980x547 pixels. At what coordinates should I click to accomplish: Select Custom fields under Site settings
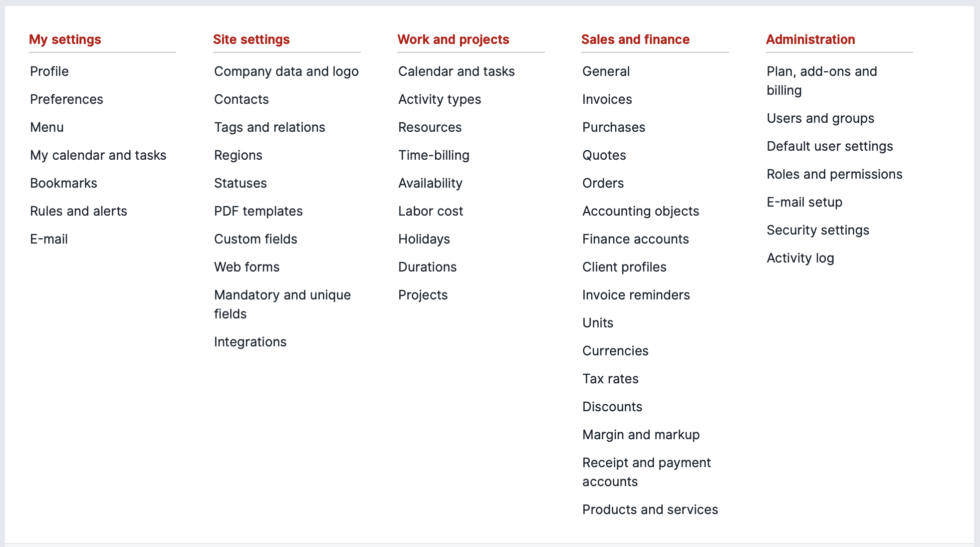coord(255,239)
